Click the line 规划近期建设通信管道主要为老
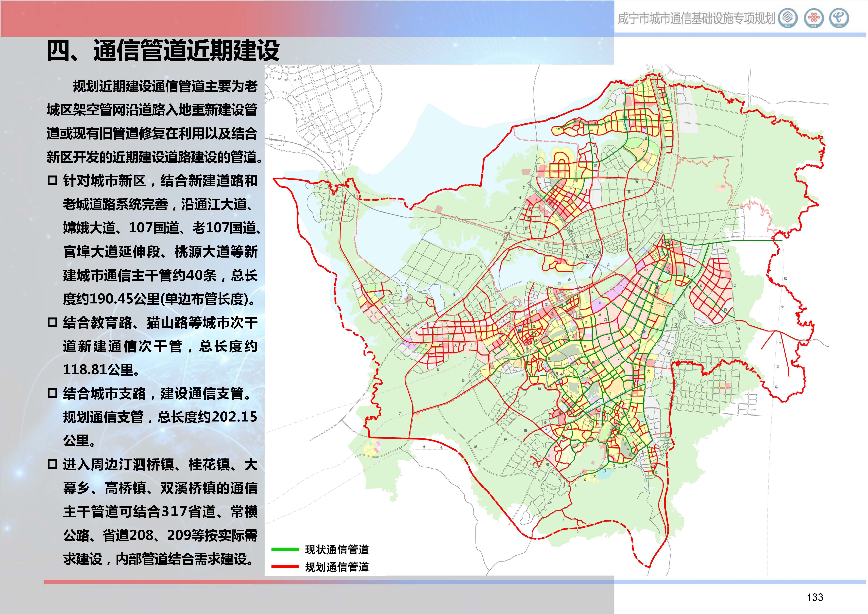This screenshot has width=868, height=614. point(165,86)
